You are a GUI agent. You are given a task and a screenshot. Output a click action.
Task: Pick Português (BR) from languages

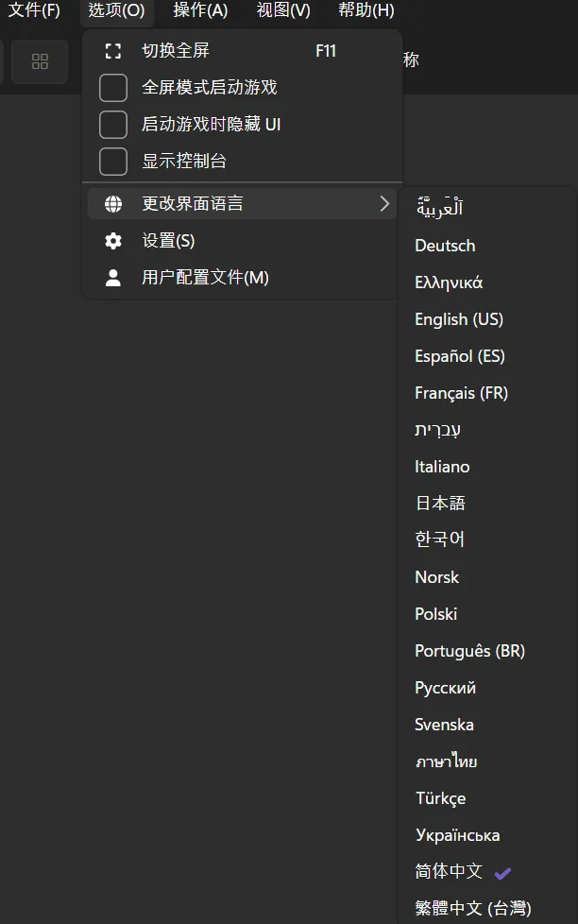(x=469, y=651)
